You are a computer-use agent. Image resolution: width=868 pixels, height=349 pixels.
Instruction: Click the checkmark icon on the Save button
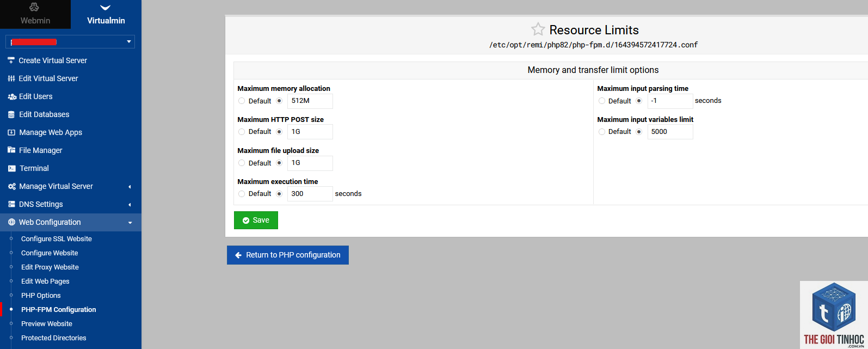(246, 221)
